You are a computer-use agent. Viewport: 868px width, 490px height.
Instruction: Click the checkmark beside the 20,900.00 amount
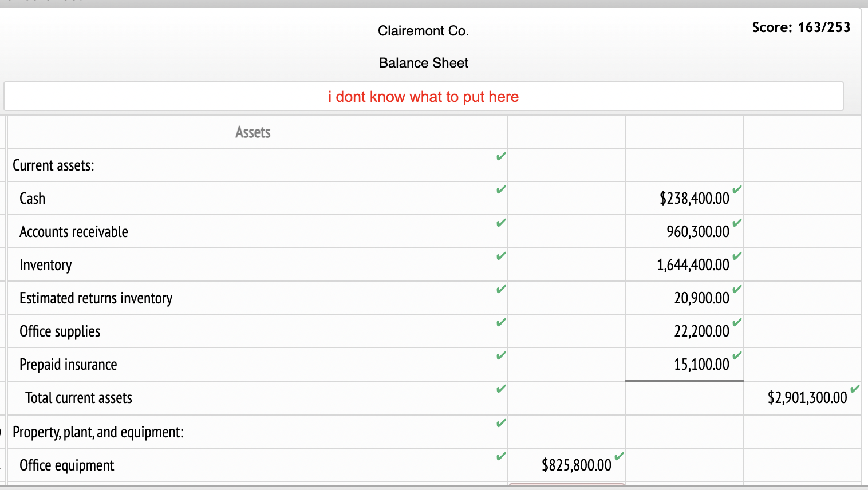pyautogui.click(x=737, y=289)
